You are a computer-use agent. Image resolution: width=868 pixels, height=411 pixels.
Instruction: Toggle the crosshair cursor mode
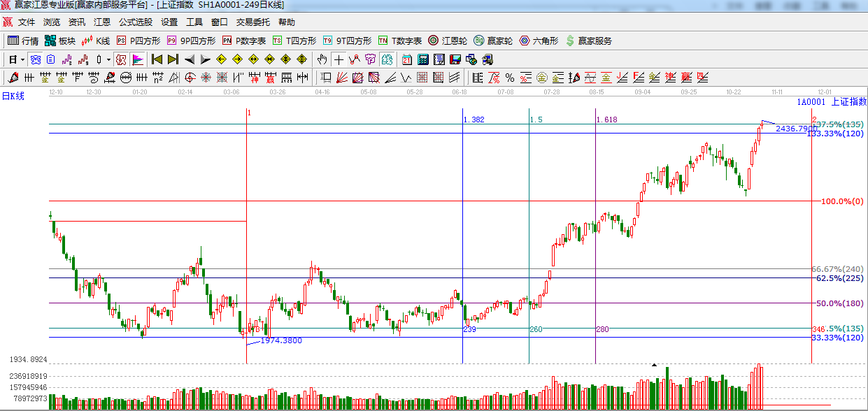pyautogui.click(x=339, y=59)
